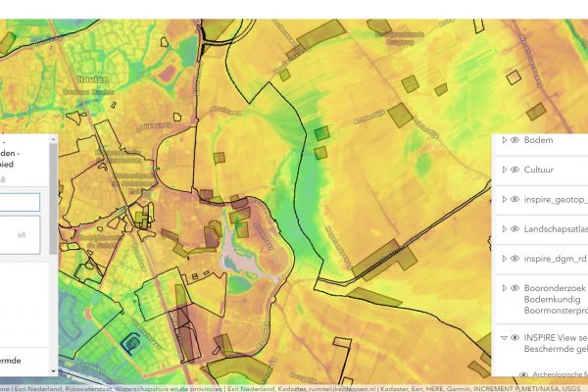Expand the inspire_dgm_rd layer group
The image size is (588, 392).
click(504, 259)
